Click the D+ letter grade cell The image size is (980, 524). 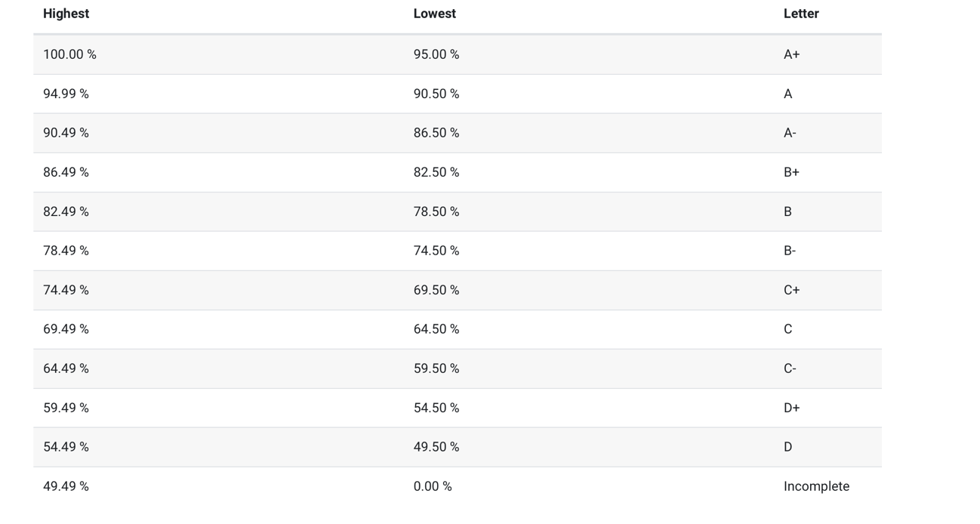click(791, 408)
